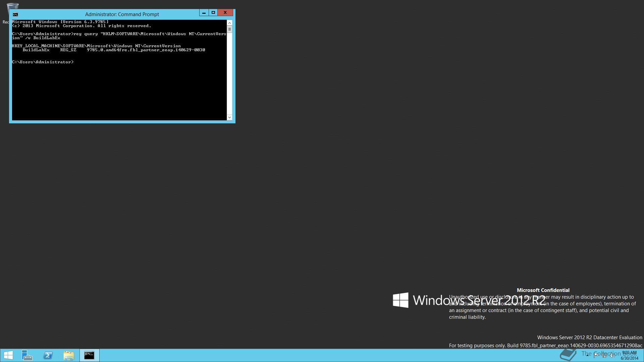This screenshot has height=362, width=644.
Task: Show hidden tray icons with the arrow
Action: pyautogui.click(x=587, y=355)
